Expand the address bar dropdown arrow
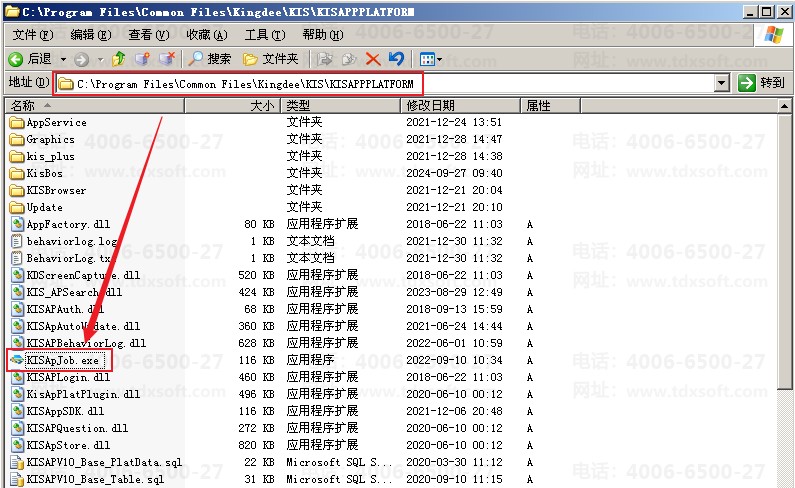Viewport: 795px width, 488px height. click(x=721, y=83)
